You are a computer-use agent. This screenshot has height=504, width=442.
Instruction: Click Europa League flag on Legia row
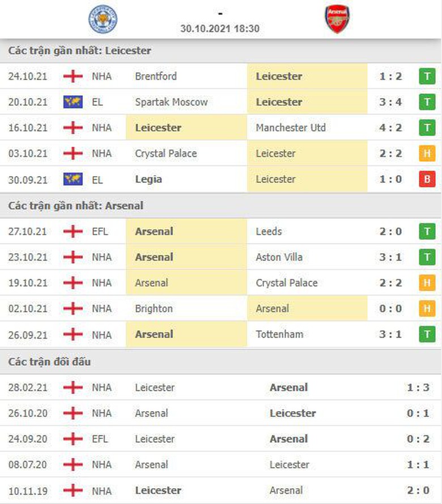click(73, 180)
